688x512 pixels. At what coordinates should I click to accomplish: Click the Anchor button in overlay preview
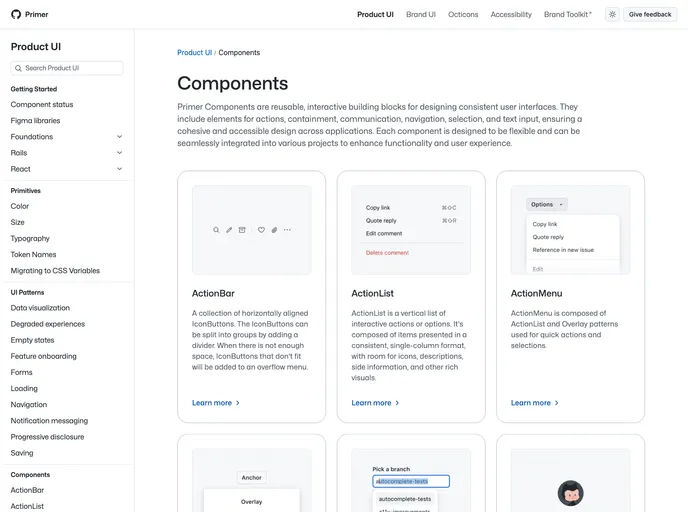coord(251,477)
